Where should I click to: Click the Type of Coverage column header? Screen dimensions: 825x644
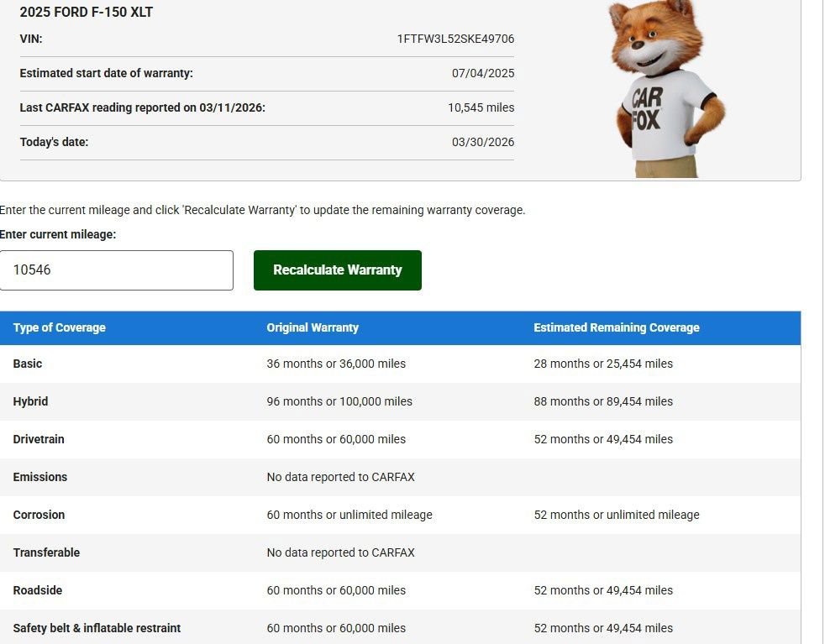[x=60, y=327]
